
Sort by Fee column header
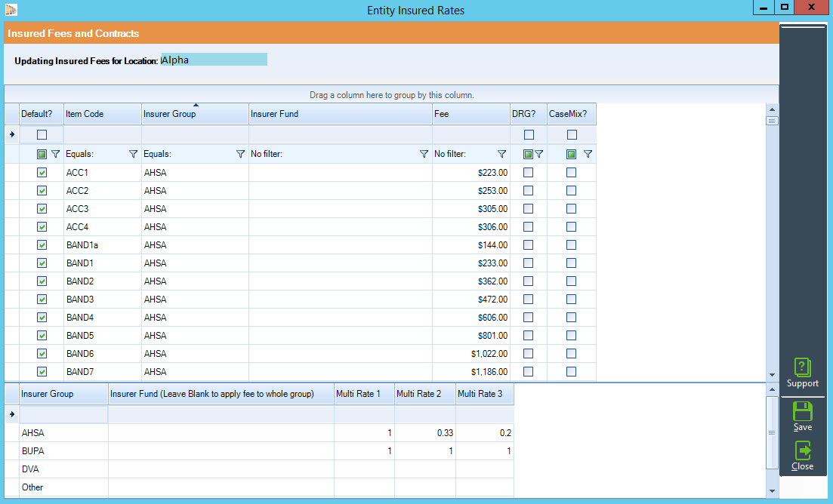click(x=471, y=114)
